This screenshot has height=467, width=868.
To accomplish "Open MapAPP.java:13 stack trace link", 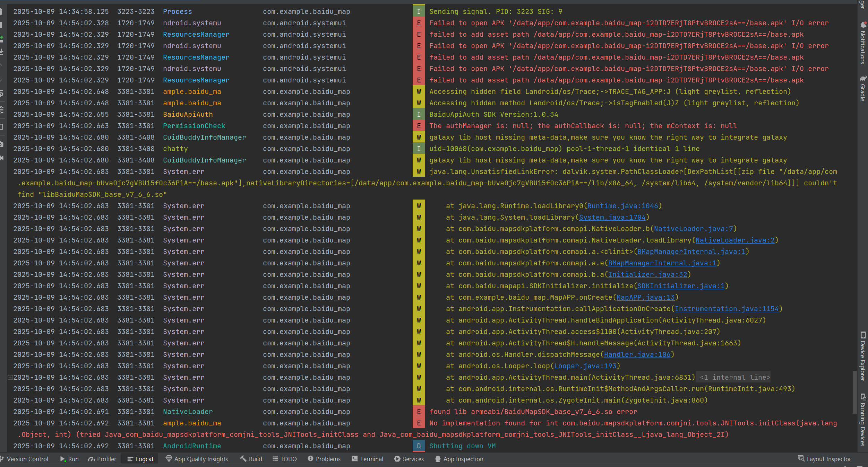I will coord(645,297).
